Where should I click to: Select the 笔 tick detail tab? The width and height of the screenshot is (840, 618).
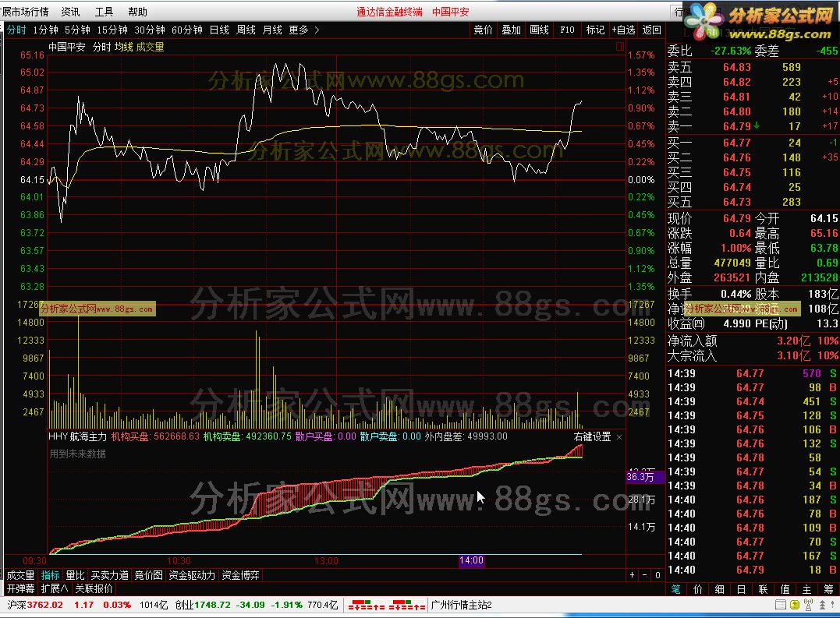(x=675, y=589)
